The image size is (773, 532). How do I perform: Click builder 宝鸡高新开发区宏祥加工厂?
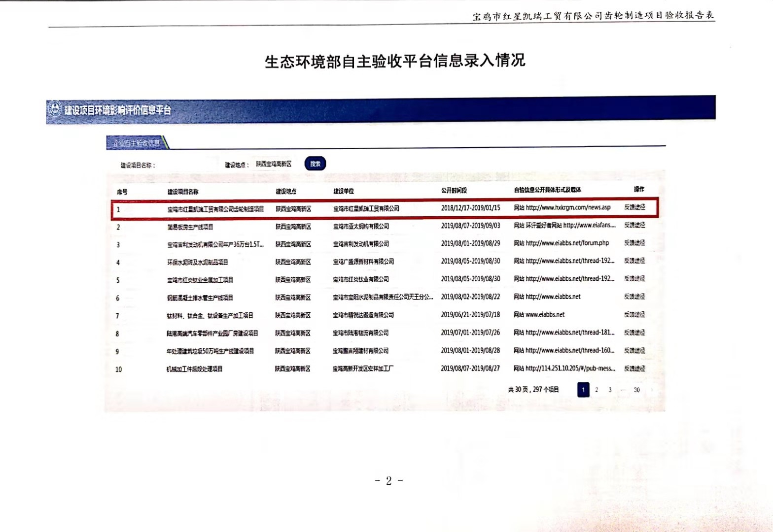tap(363, 368)
